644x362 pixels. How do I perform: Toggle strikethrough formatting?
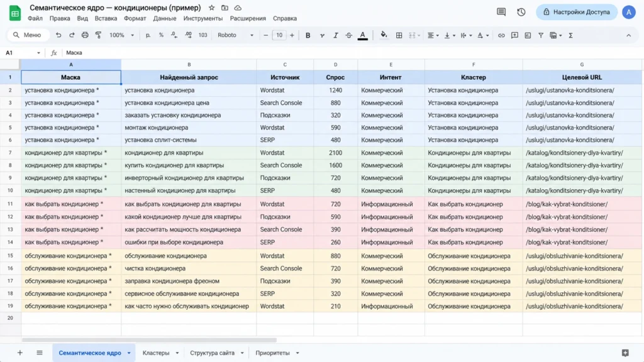(348, 35)
